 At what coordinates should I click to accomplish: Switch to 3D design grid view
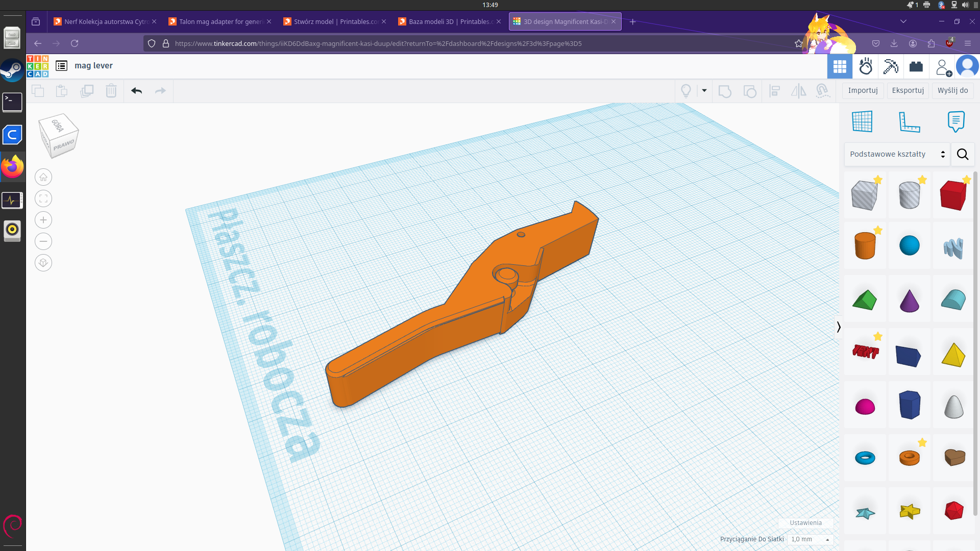[840, 66]
